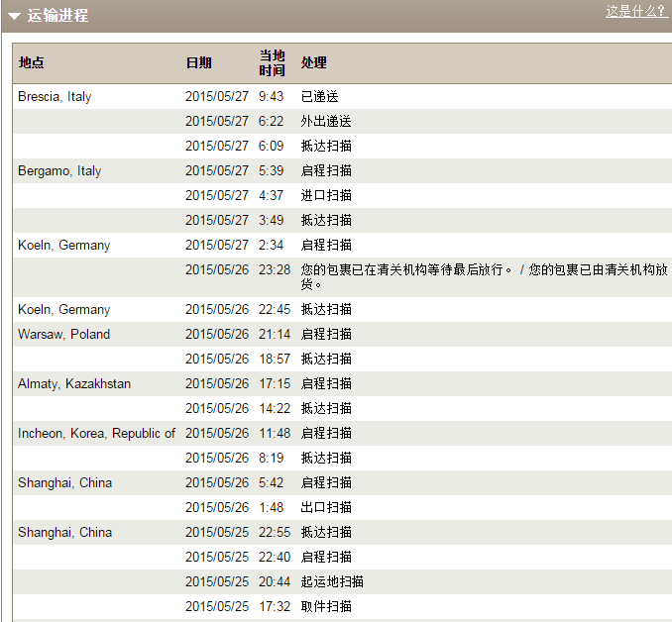The image size is (672, 622).
Task: Click the 出口扫描 export scan entry
Action: tap(326, 508)
